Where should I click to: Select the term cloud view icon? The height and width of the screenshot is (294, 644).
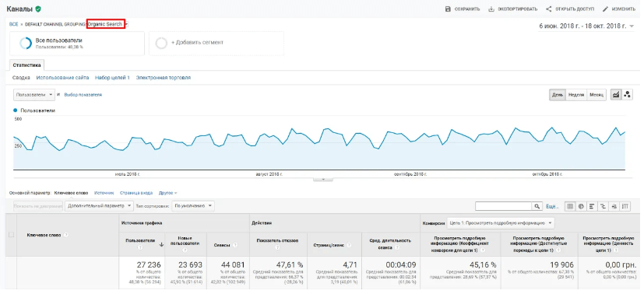click(x=614, y=206)
